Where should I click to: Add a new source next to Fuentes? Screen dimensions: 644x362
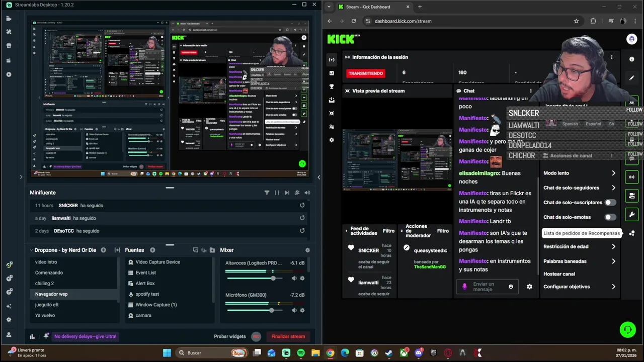tap(152, 250)
